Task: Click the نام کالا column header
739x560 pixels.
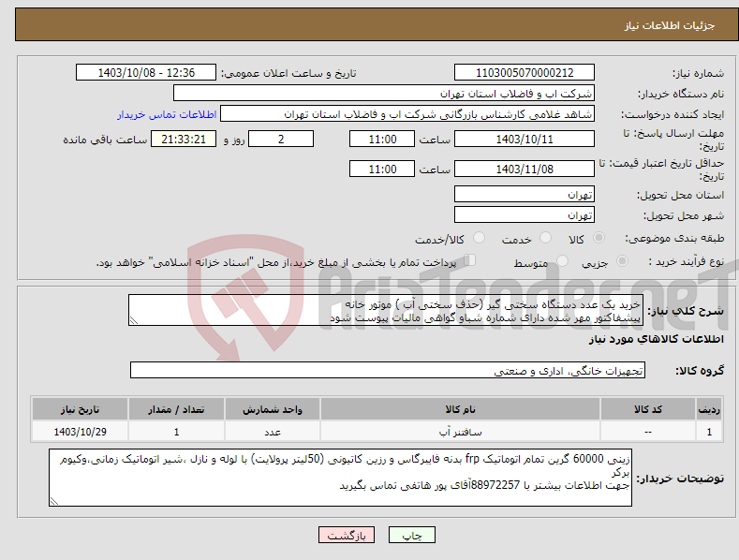Action: pyautogui.click(x=460, y=409)
